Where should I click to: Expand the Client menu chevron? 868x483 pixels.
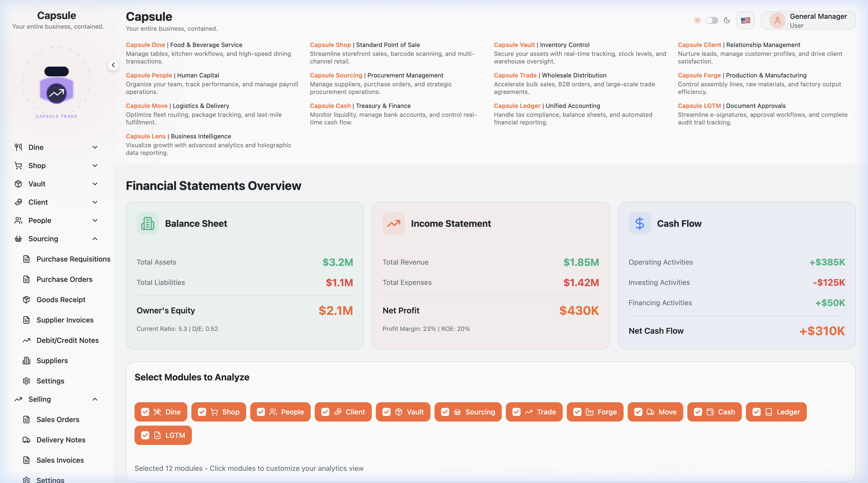[x=95, y=202]
